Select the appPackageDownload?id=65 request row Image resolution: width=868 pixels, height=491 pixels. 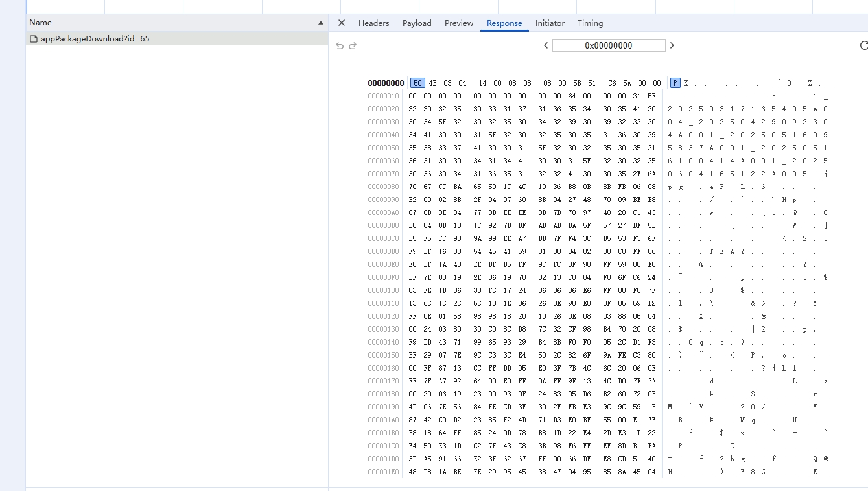(177, 39)
